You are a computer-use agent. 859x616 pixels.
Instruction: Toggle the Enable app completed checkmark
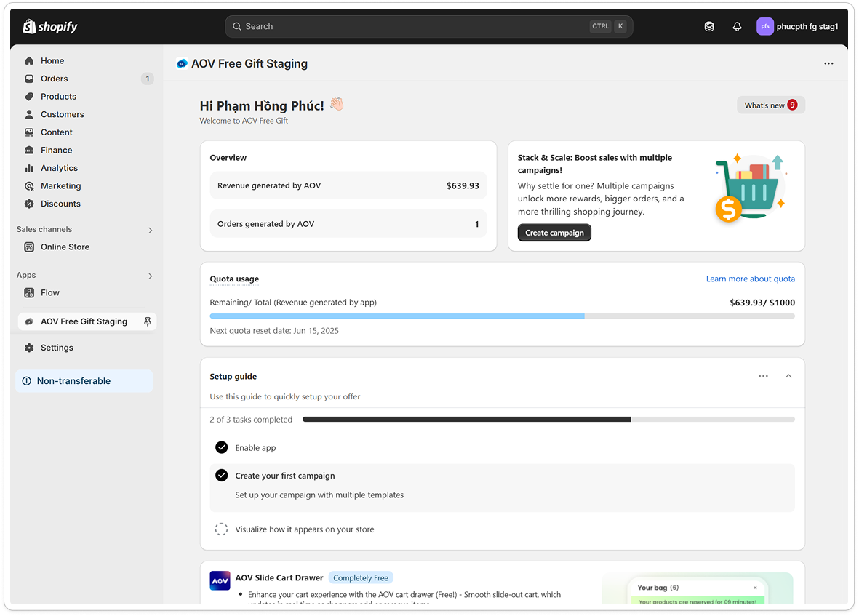click(x=221, y=448)
